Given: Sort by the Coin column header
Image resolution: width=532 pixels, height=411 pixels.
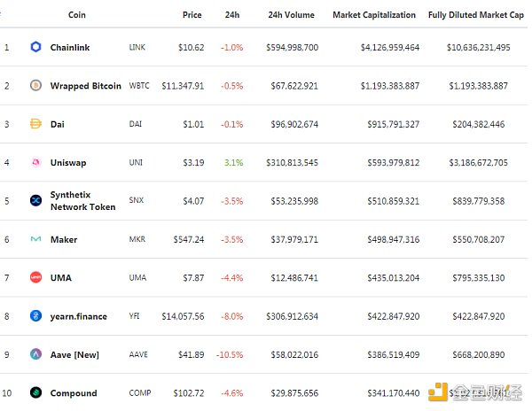Looking at the screenshot, I should coord(77,15).
